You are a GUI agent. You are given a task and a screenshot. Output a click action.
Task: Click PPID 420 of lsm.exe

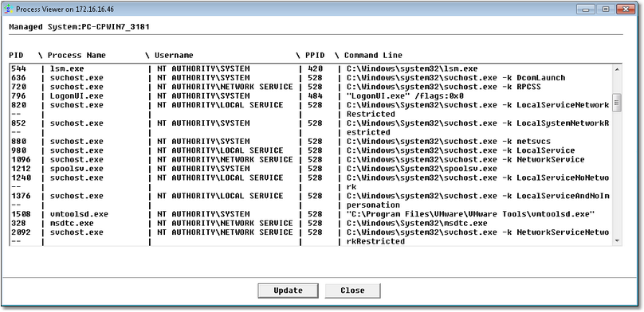tap(315, 68)
